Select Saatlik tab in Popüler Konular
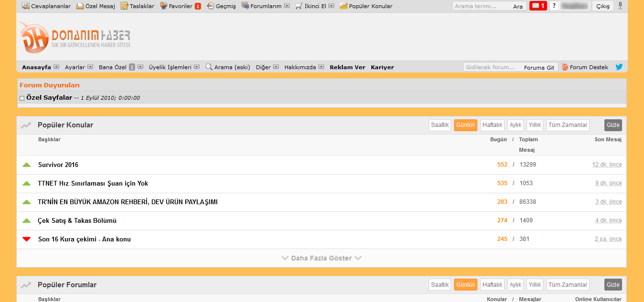Image resolution: width=644 pixels, height=302 pixels. click(440, 125)
